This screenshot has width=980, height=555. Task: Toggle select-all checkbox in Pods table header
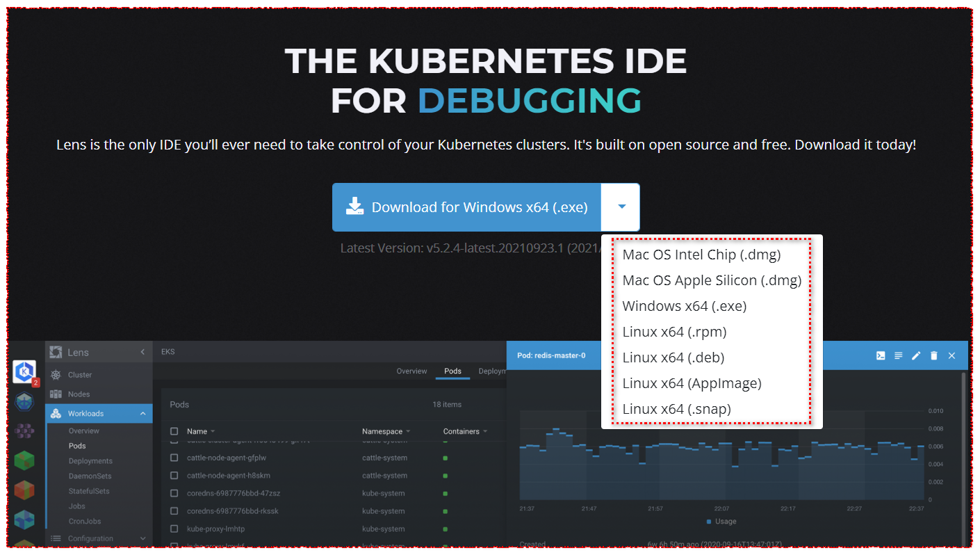click(174, 431)
